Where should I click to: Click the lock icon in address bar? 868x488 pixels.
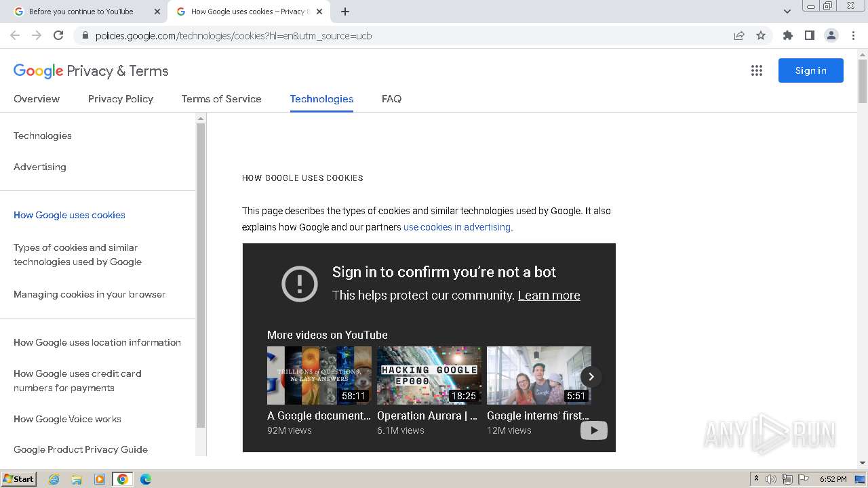point(85,35)
